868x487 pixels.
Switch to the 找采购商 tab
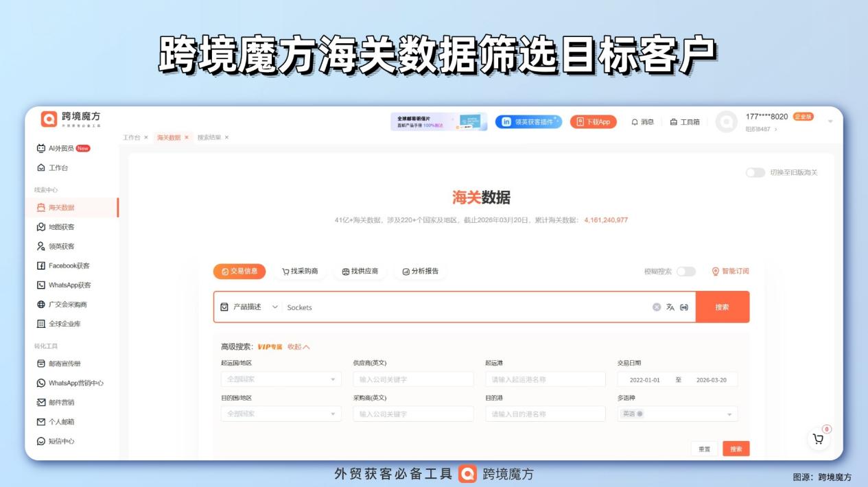298,272
